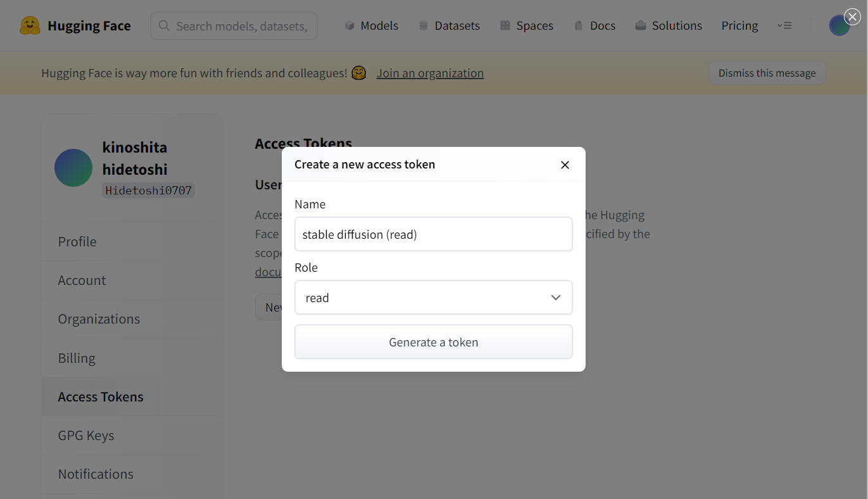Click the kinoshita hidetoshi display name
Screen dimensions: 868x499
pos(135,158)
